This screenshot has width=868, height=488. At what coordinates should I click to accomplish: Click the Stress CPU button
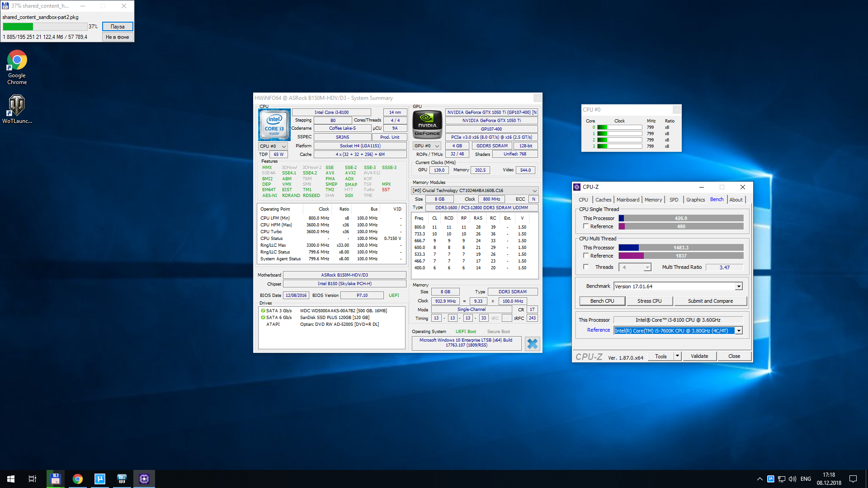point(649,301)
